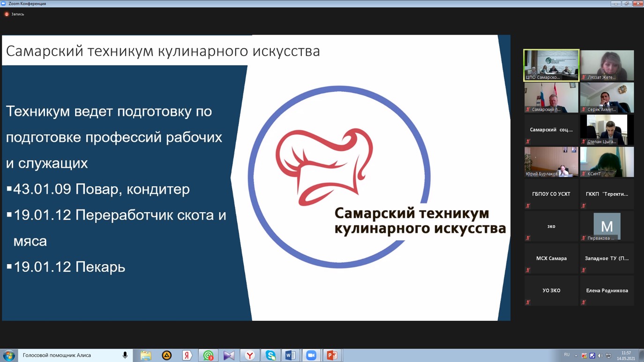Click the Show desktop strip
The width and height of the screenshot is (644, 362).
click(641, 355)
